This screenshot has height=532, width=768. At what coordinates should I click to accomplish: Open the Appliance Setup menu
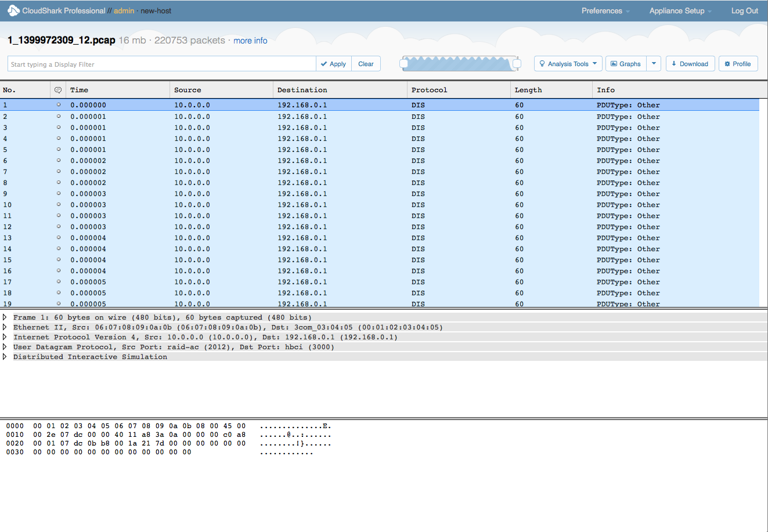coord(680,10)
